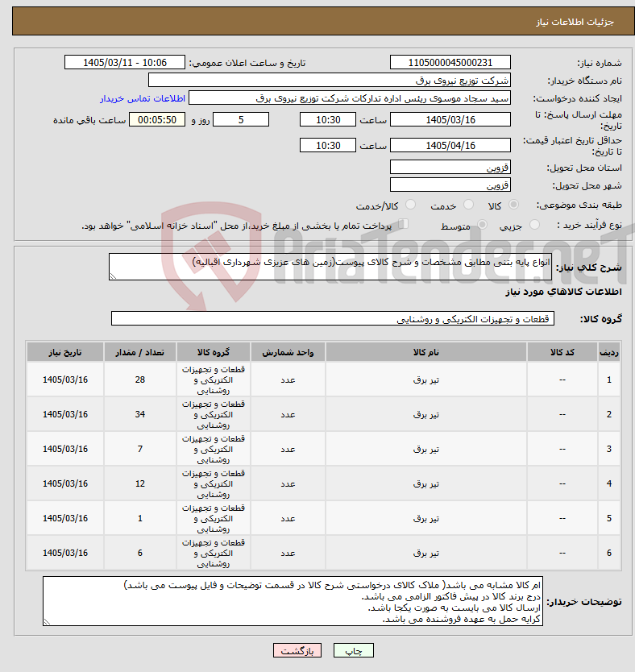Click the نام دستگاه خریدار field
The width and height of the screenshot is (635, 672).
coord(330,80)
